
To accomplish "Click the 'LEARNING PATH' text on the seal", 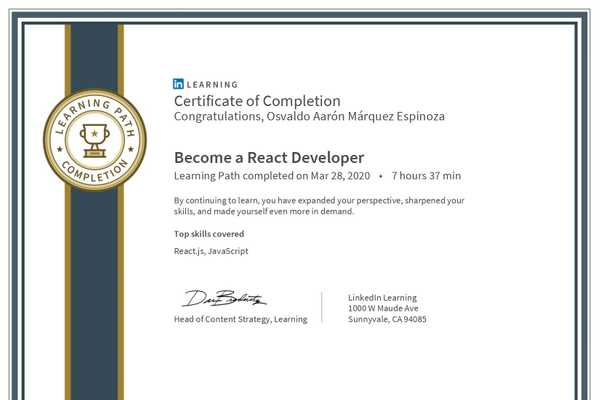I will click(x=95, y=116).
